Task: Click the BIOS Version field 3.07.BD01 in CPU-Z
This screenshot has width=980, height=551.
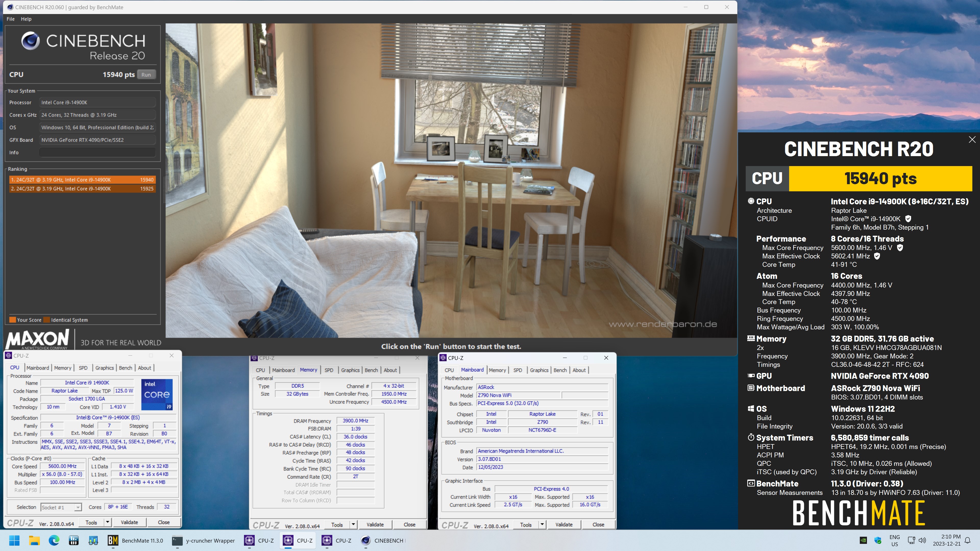Action: click(x=542, y=459)
